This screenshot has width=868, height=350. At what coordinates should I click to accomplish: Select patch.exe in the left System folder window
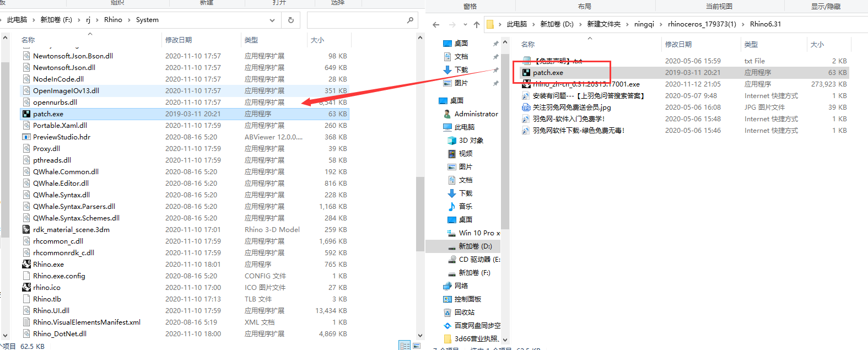(x=185, y=114)
